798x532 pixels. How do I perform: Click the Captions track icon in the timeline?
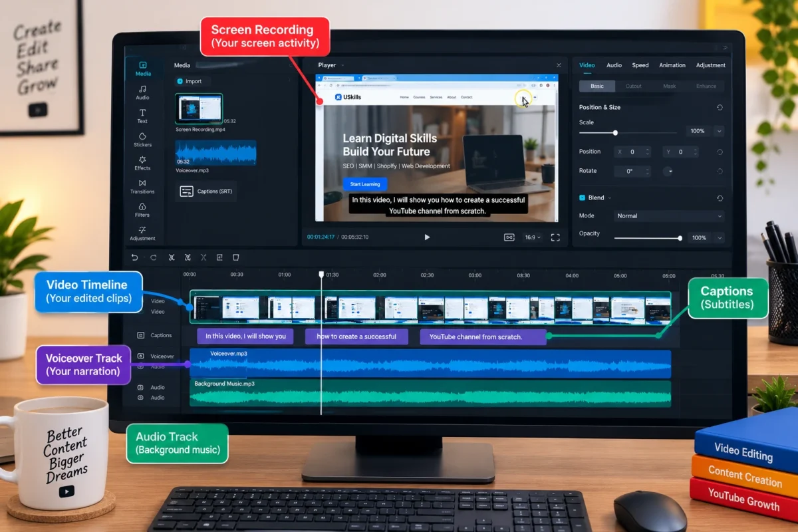click(x=140, y=336)
